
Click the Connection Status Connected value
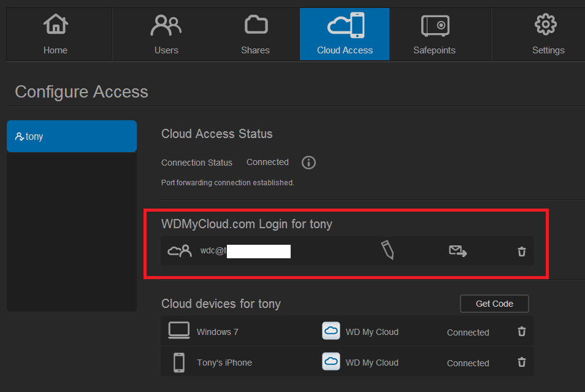(x=267, y=162)
